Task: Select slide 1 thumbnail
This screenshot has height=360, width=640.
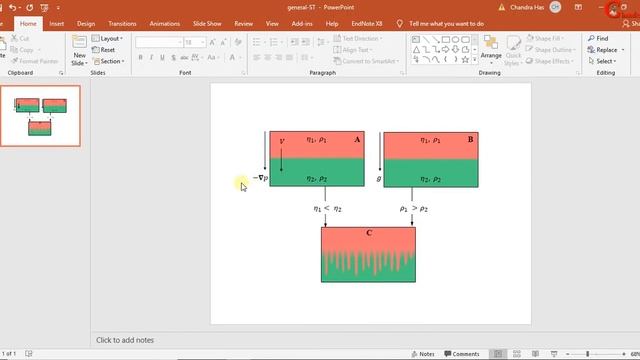Action: (40, 116)
